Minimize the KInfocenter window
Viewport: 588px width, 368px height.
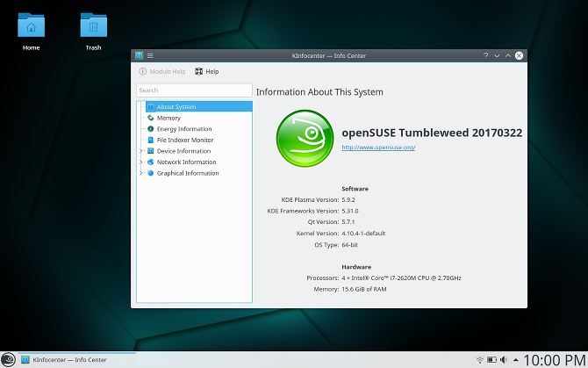coord(497,55)
